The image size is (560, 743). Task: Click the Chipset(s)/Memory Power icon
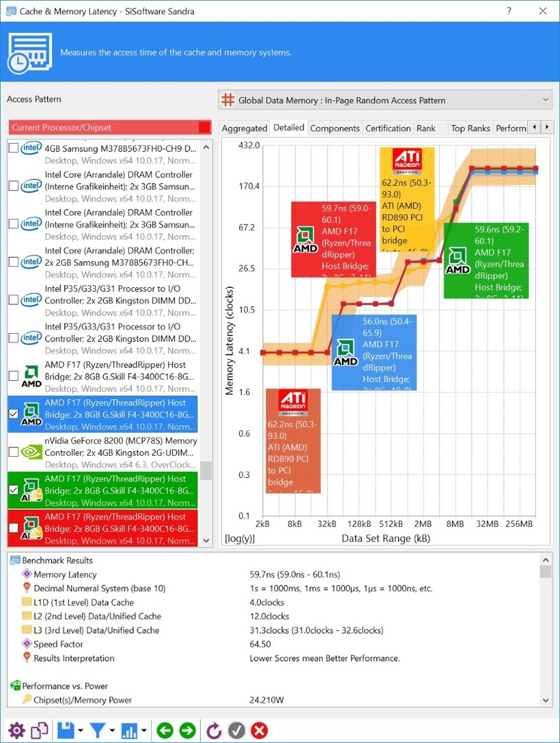[x=27, y=699]
